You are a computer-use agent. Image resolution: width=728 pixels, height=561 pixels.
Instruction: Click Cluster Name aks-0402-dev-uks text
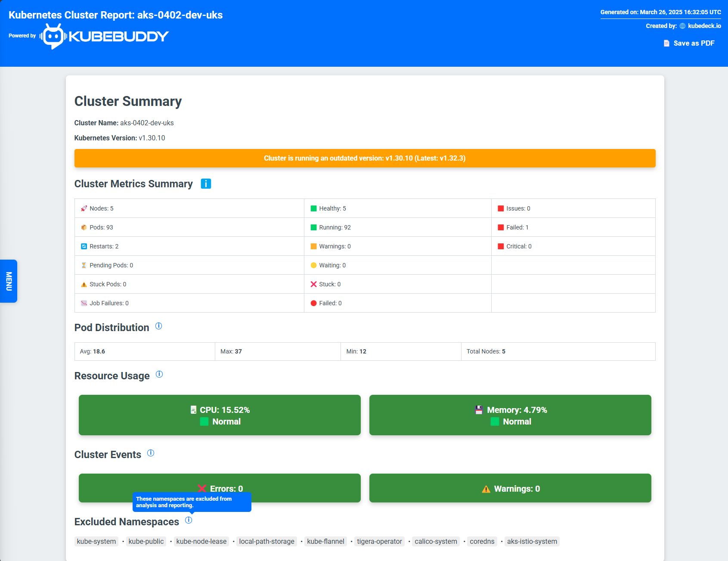(124, 123)
